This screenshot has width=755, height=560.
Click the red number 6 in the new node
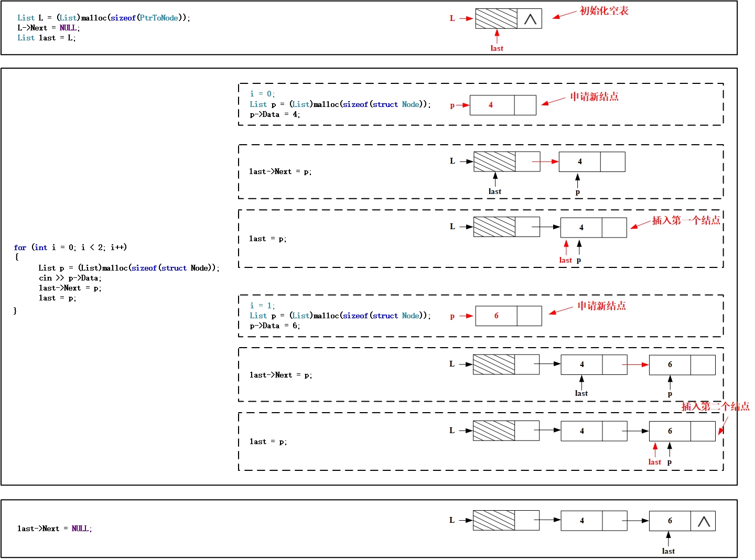click(x=497, y=316)
